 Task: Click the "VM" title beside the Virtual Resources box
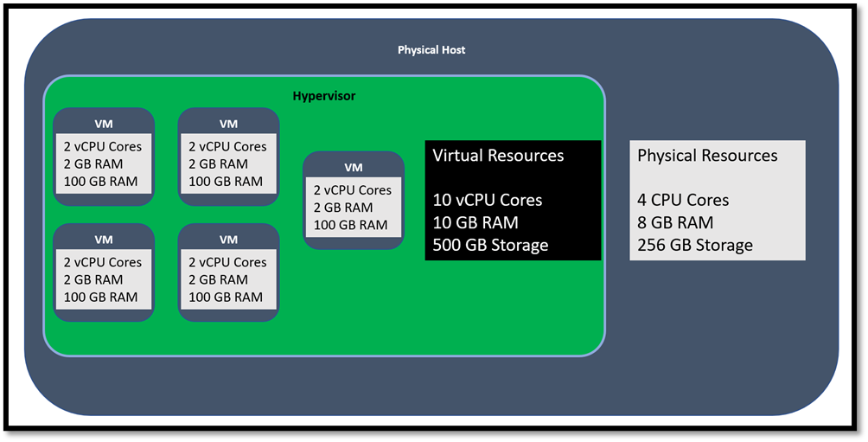tap(354, 167)
